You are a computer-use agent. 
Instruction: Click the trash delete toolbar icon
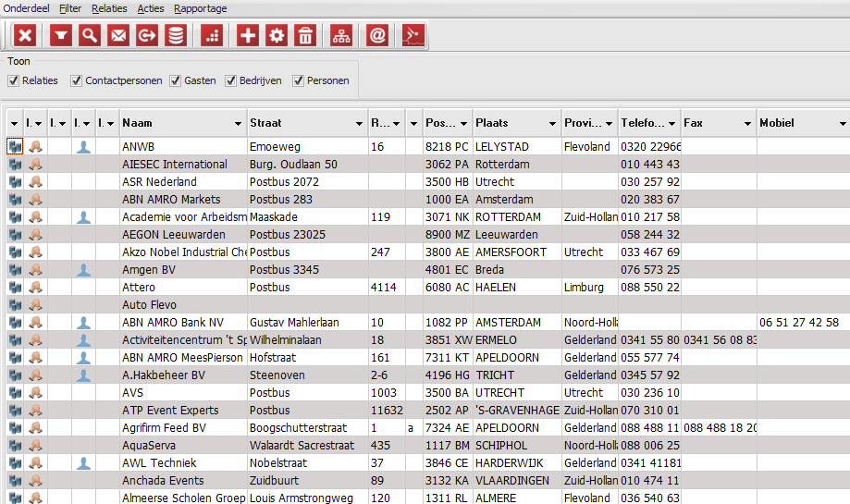(305, 36)
